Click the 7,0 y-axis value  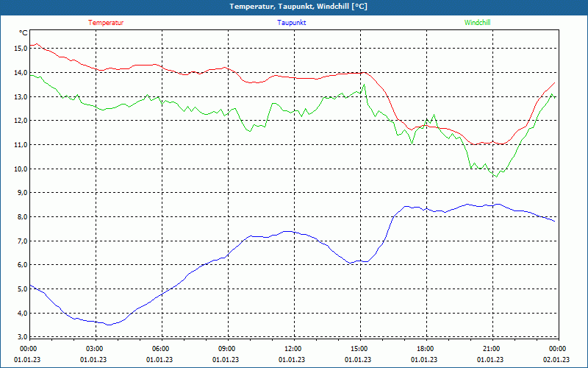pos(23,241)
